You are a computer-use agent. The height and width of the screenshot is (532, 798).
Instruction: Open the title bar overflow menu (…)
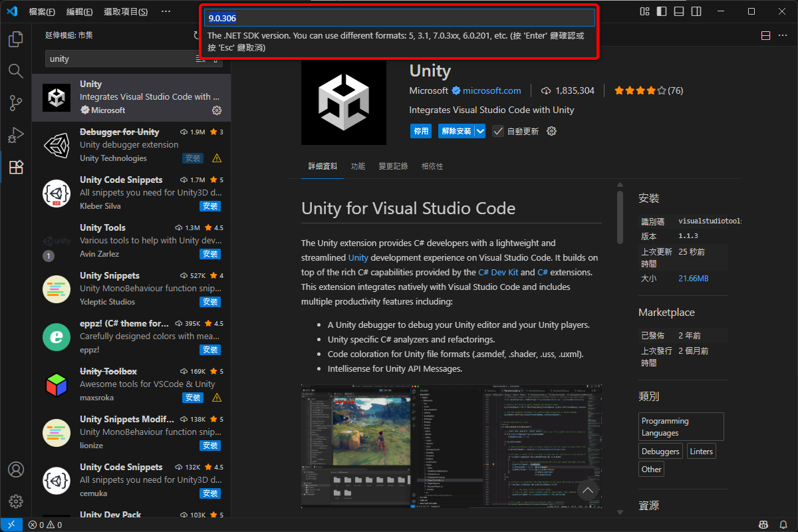166,11
